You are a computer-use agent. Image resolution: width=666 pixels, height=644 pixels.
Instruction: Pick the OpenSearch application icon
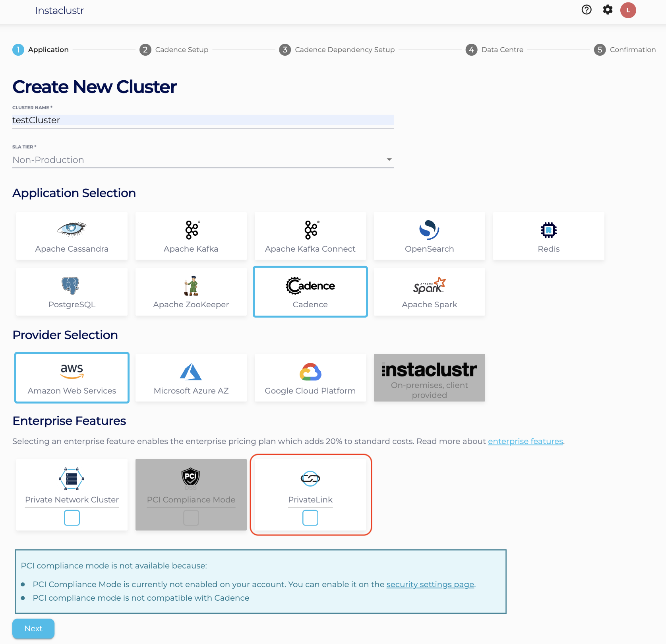click(x=429, y=230)
